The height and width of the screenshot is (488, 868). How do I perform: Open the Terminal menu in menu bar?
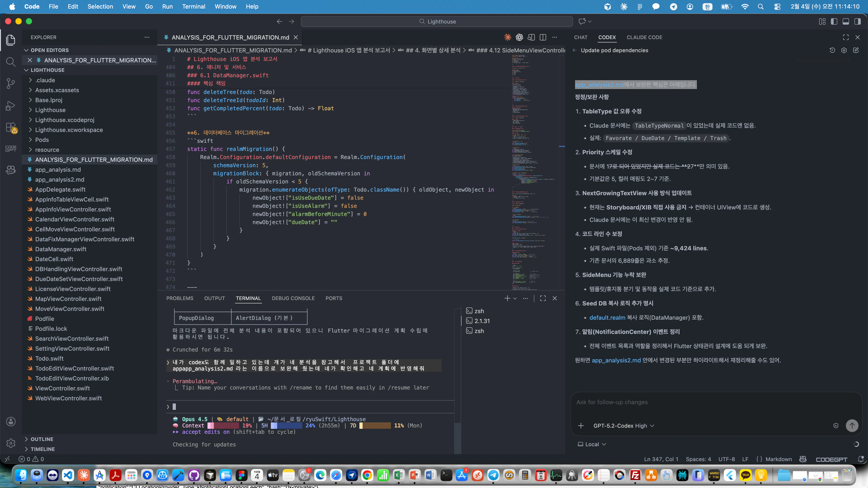193,6
